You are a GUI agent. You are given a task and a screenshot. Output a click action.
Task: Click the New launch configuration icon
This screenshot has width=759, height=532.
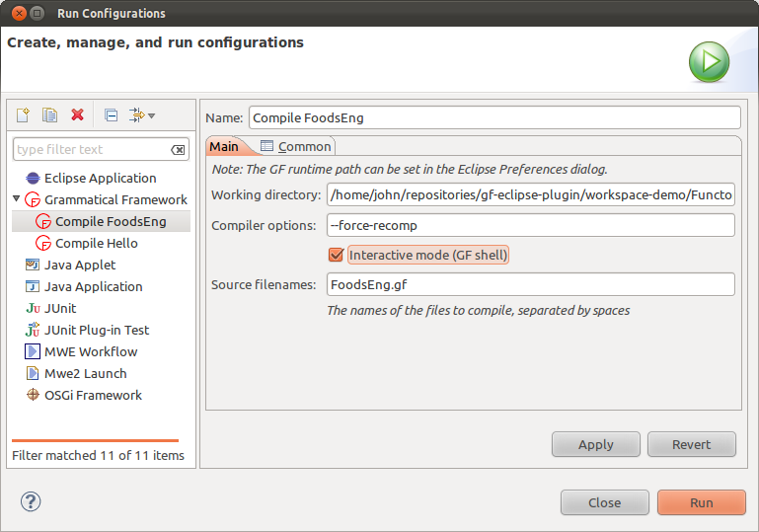23,115
